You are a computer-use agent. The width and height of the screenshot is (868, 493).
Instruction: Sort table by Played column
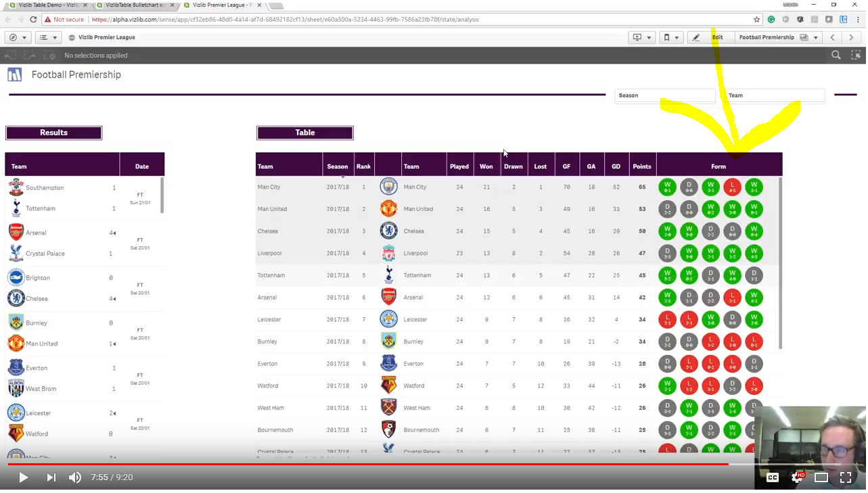click(459, 166)
